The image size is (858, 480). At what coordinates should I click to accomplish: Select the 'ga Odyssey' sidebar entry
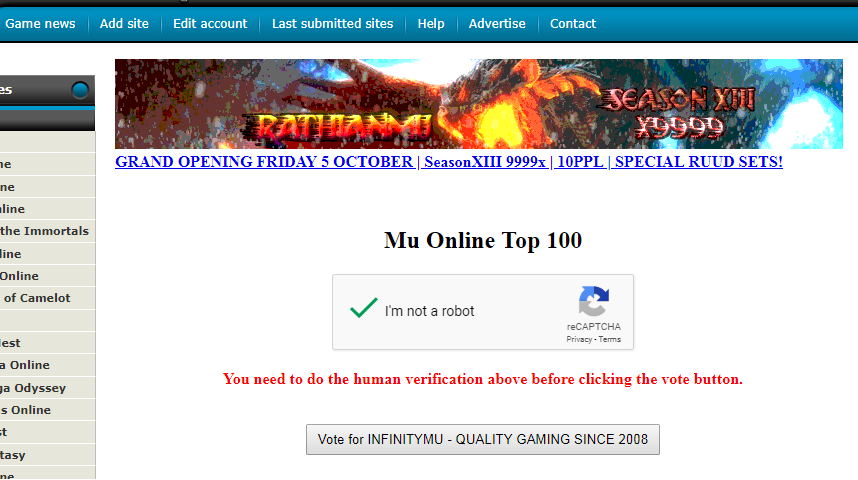(48, 388)
